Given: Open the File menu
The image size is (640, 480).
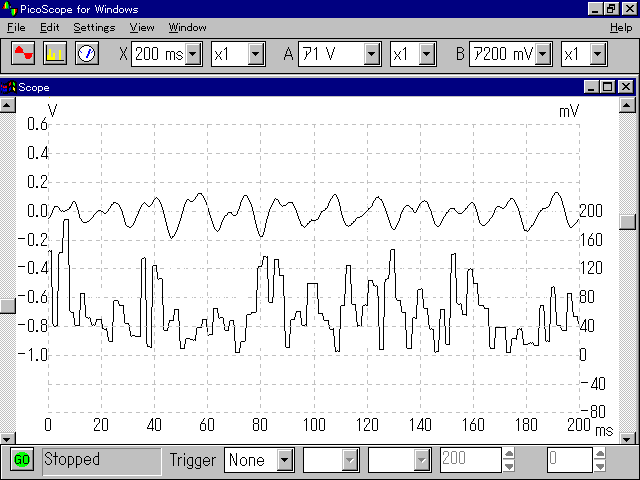Looking at the screenshot, I should pyautogui.click(x=16, y=27).
